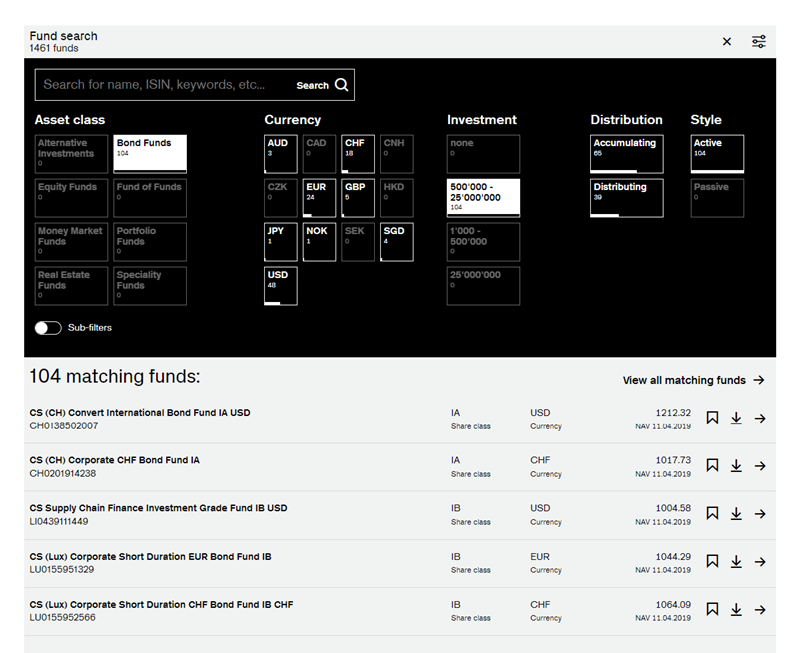Open the filter settings sliders icon
The height and width of the screenshot is (653, 800).
click(759, 41)
